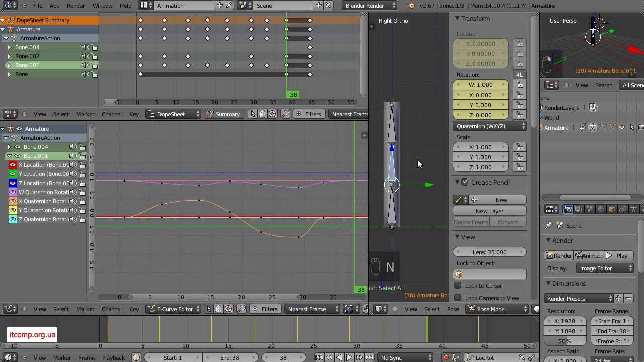Open the Object properties cube tab icon
The width and height of the screenshot is (644, 362).
point(612,209)
